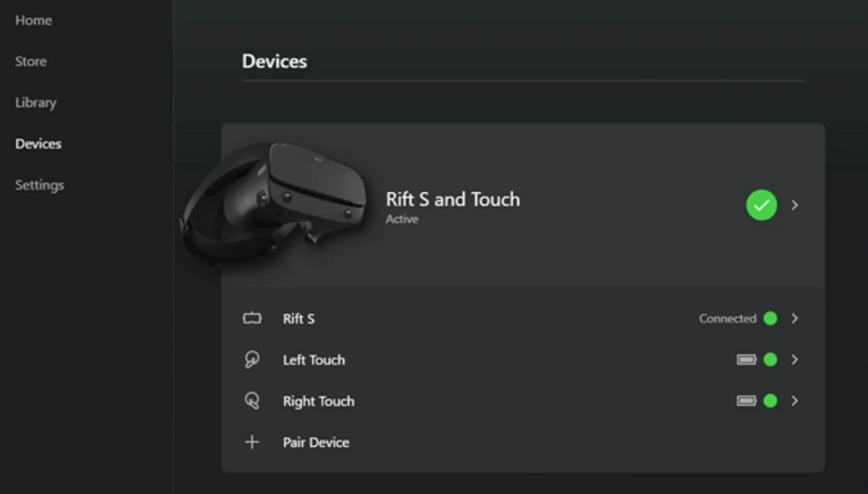Open Settings from the sidebar
The height and width of the screenshot is (494, 868).
tap(39, 185)
